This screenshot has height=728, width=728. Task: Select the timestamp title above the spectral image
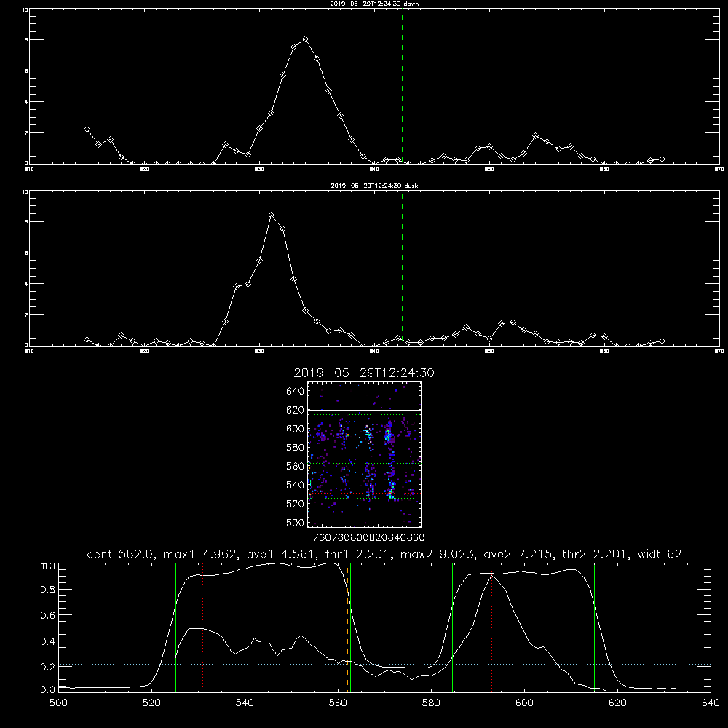coord(363,373)
